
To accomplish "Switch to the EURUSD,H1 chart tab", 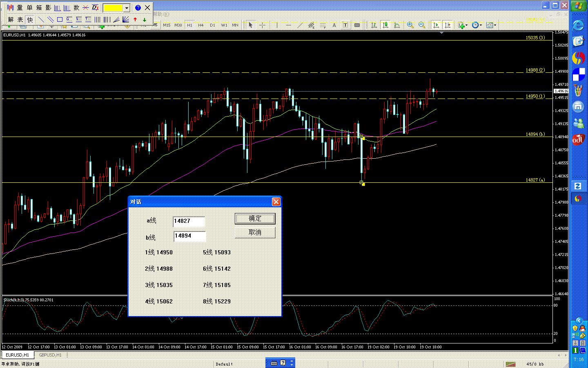I will pos(18,355).
